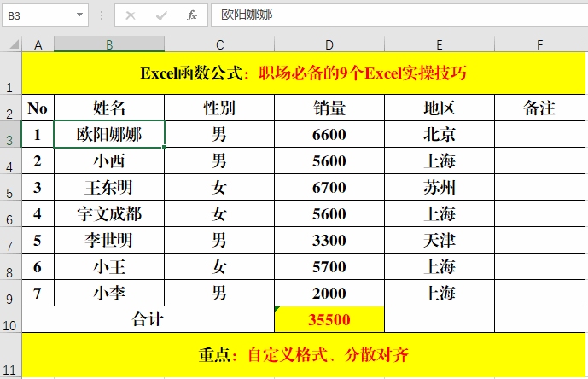Click the 地区 header cell
Viewport: 588px width, 379px height.
coord(440,108)
